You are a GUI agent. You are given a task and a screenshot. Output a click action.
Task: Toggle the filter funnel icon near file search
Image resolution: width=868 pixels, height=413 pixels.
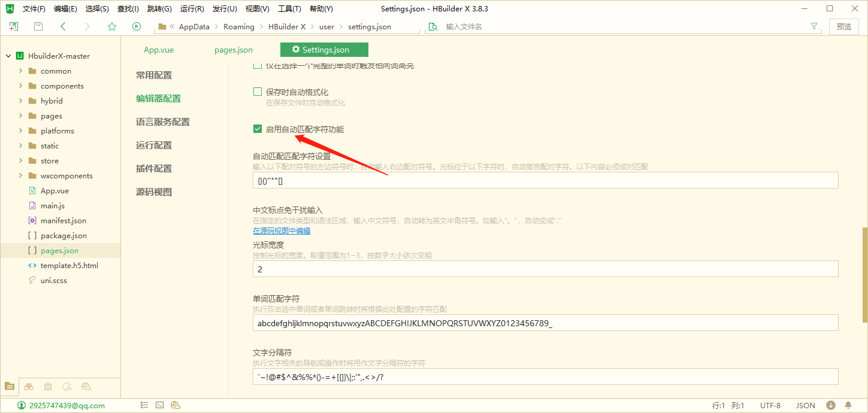point(814,26)
